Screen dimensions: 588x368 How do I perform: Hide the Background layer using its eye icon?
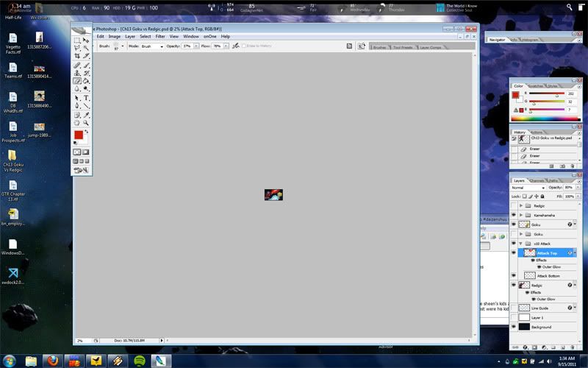(x=514, y=327)
